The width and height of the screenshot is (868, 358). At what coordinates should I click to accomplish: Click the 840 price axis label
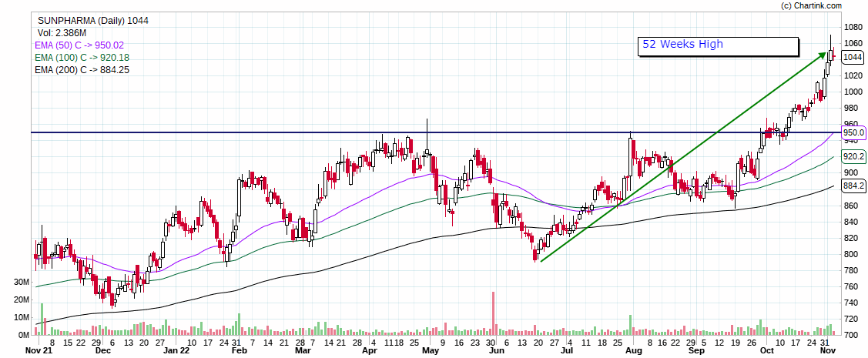pyautogui.click(x=850, y=222)
